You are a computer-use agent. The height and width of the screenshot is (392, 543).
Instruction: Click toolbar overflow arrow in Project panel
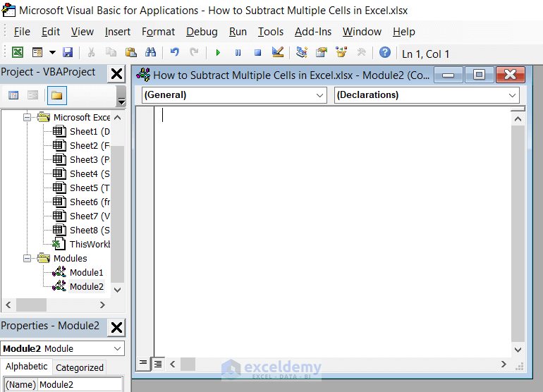point(121,97)
